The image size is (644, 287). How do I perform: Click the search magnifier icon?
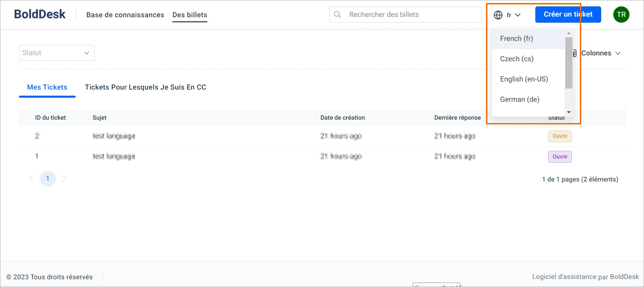[337, 15]
